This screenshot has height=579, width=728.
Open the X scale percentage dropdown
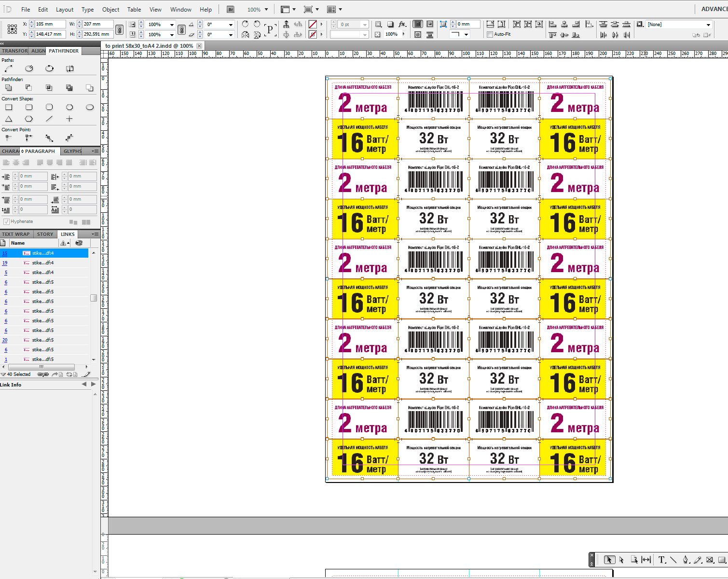[172, 24]
